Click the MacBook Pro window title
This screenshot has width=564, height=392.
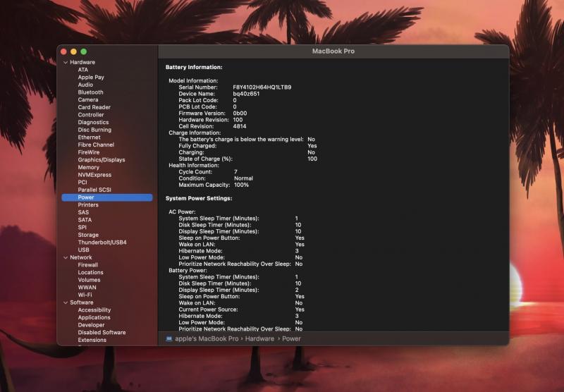tap(333, 51)
